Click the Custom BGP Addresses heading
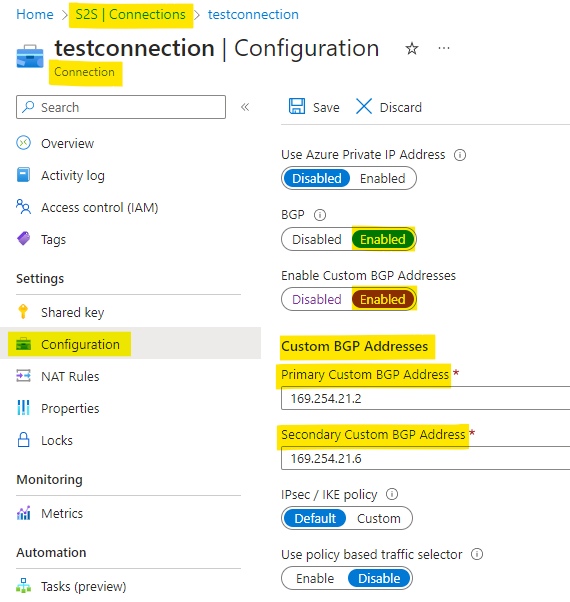Screen dimensions: 570x602 point(355,346)
